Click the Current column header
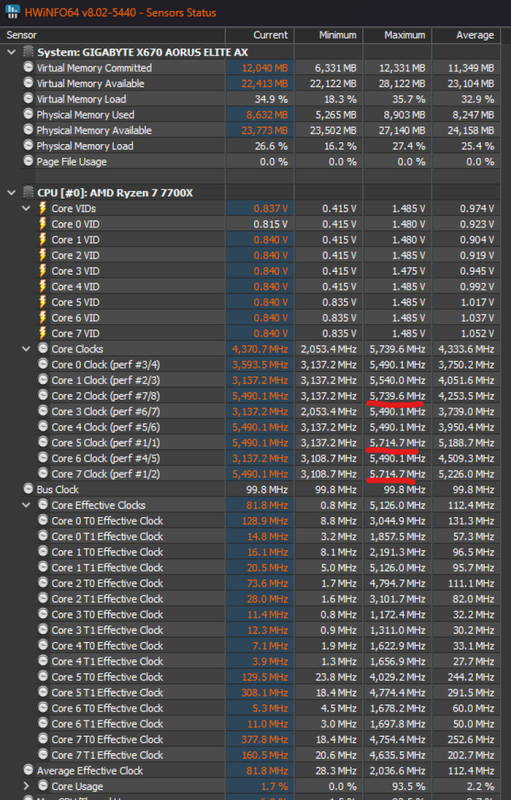Viewport: 511px width, 800px height. pos(270,35)
